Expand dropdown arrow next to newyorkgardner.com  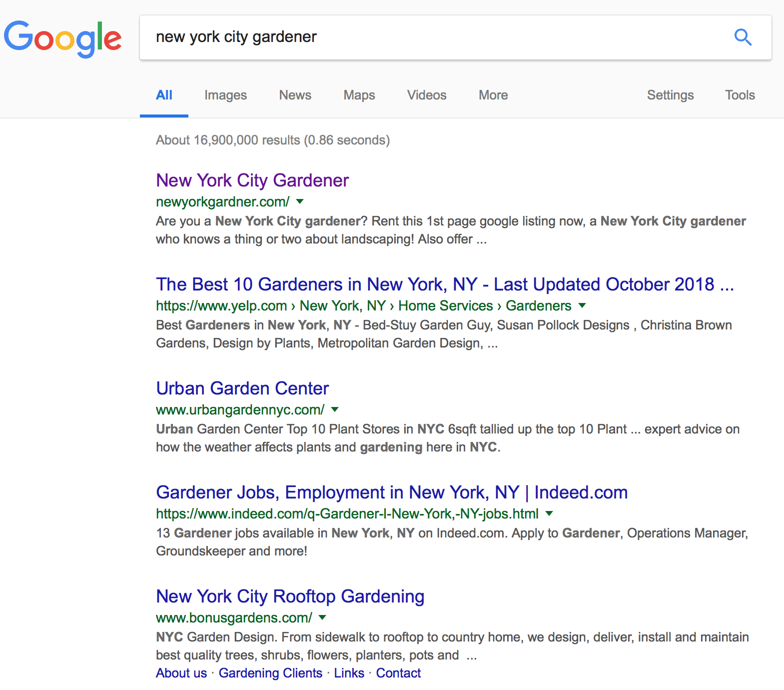300,201
